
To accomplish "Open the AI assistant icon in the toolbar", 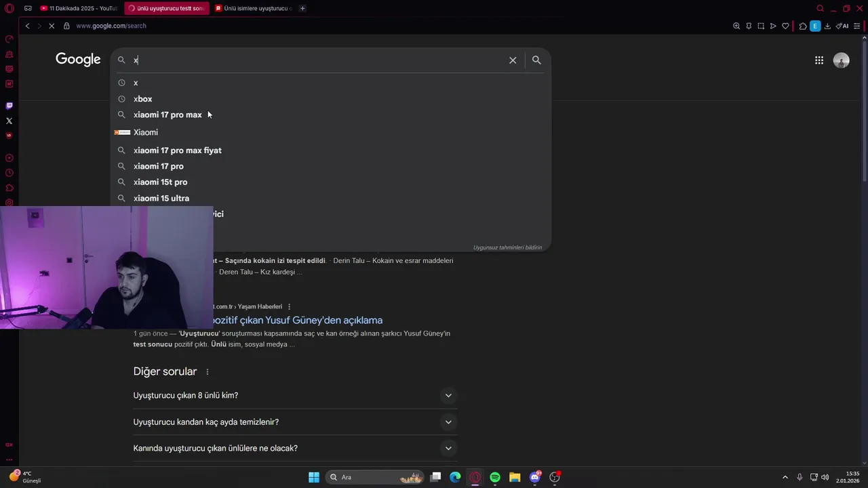I will pos(842,26).
